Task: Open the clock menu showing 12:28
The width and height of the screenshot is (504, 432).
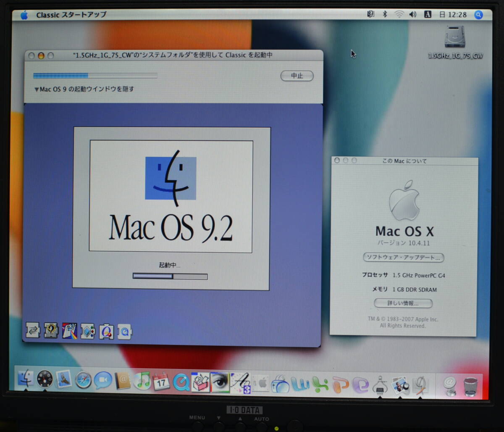Action: pyautogui.click(x=453, y=15)
